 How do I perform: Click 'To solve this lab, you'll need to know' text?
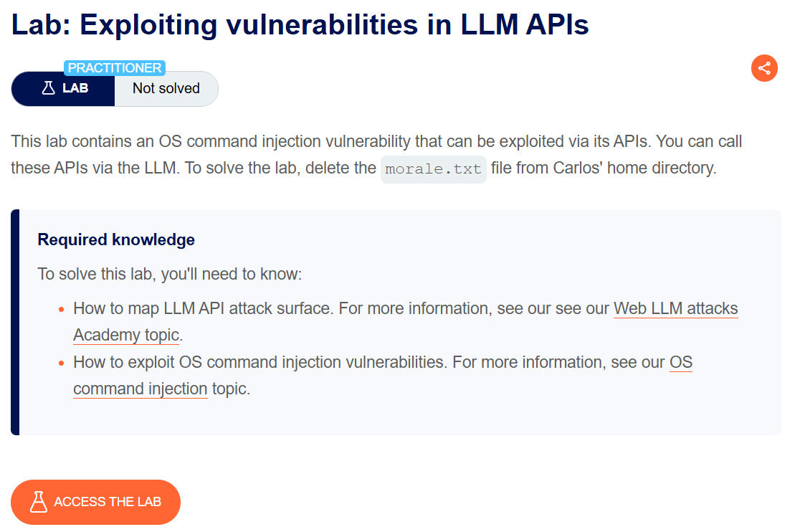171,275
